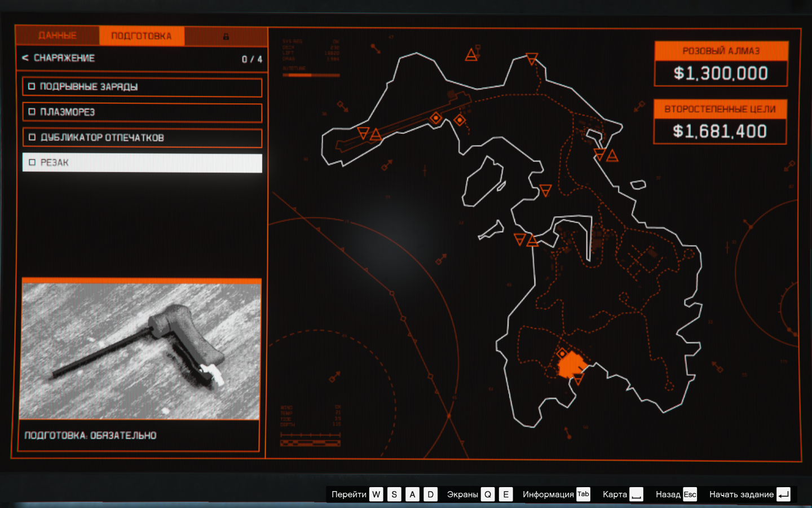Tick the ПЛАЗМОРЕЗ checkbox
Viewport: 812px width, 508px height.
(32, 112)
